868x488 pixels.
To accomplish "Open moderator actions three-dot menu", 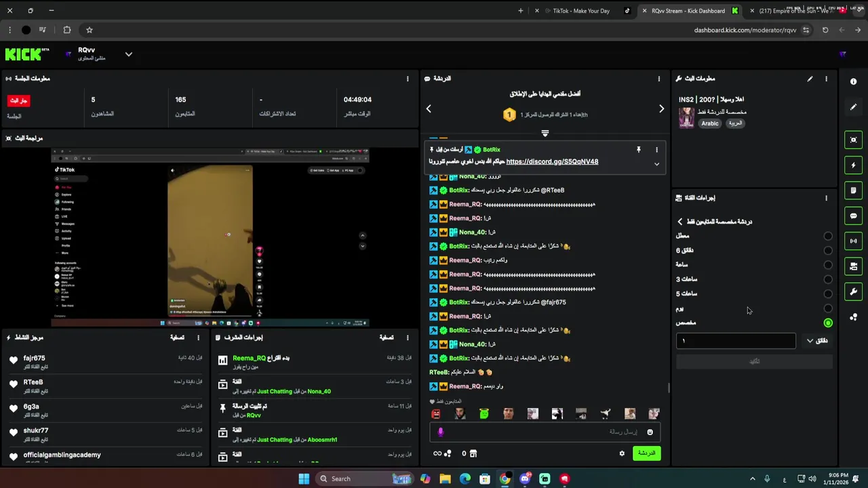I will (x=408, y=338).
